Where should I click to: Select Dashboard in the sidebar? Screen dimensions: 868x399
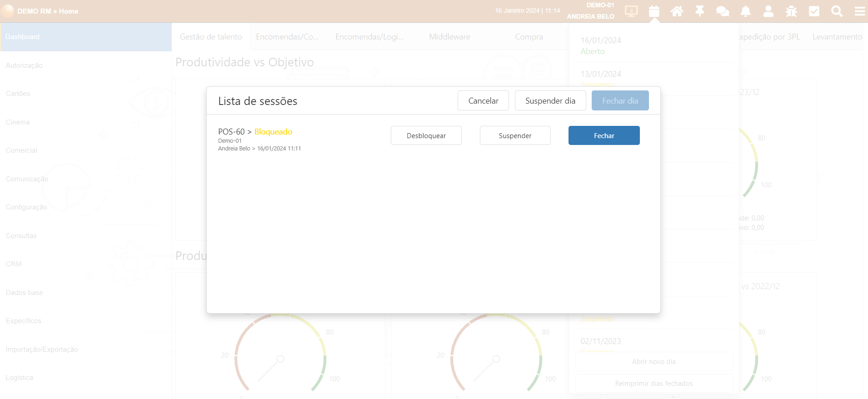[86, 37]
